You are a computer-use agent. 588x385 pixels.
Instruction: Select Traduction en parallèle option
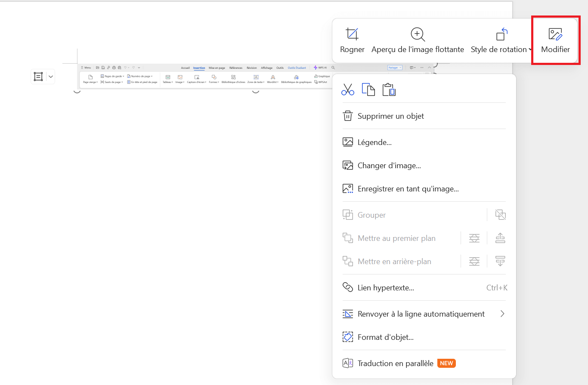coord(395,363)
